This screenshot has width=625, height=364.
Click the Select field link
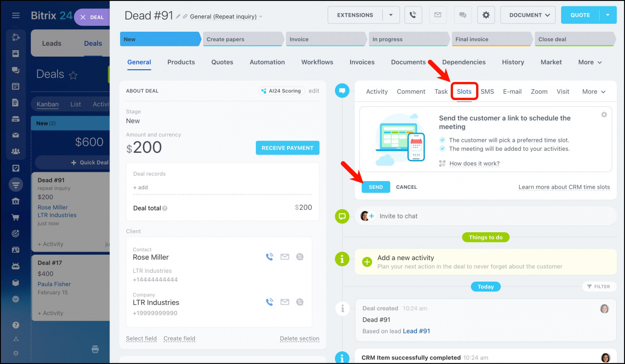point(141,338)
